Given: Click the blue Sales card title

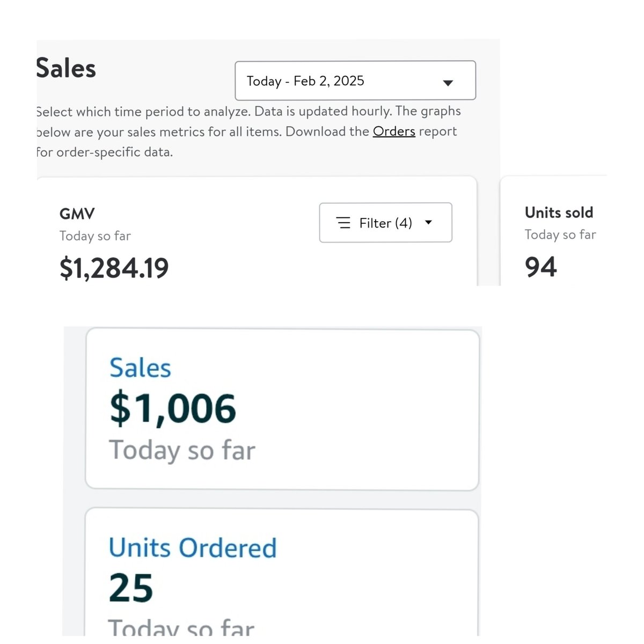Looking at the screenshot, I should tap(140, 368).
